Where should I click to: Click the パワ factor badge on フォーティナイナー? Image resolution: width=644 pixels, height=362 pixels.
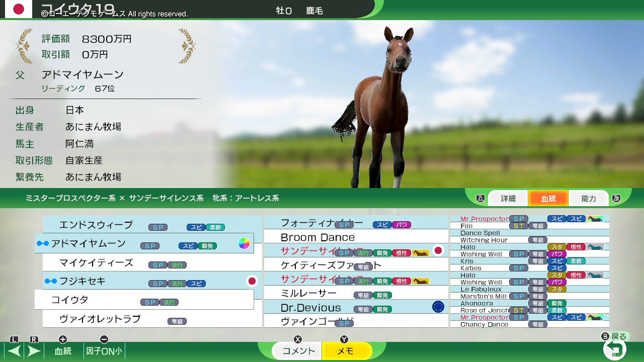point(401,225)
